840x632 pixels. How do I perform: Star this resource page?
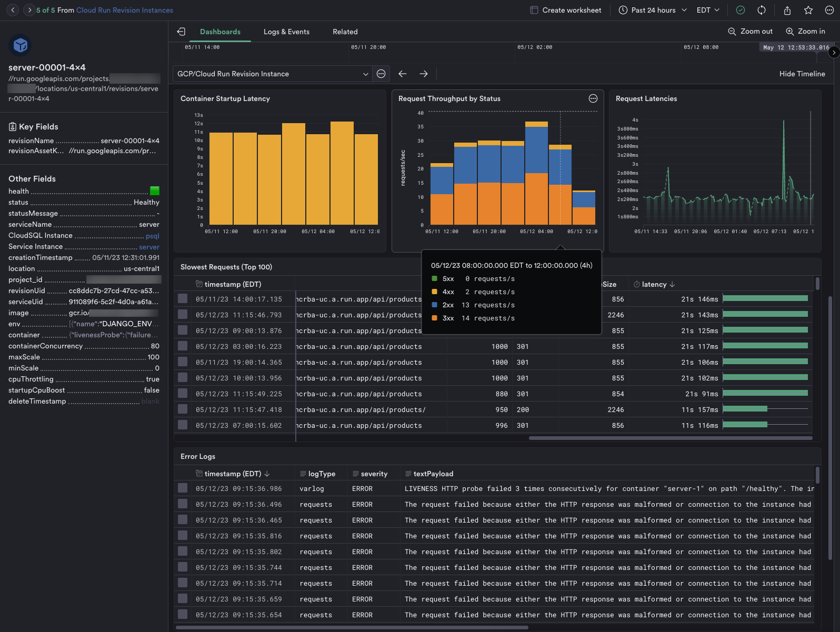click(x=808, y=10)
